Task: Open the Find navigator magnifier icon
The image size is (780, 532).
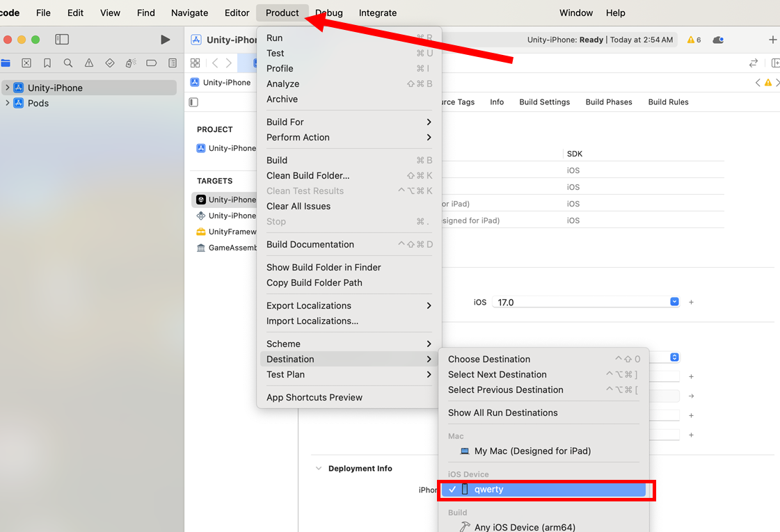Action: (x=68, y=63)
